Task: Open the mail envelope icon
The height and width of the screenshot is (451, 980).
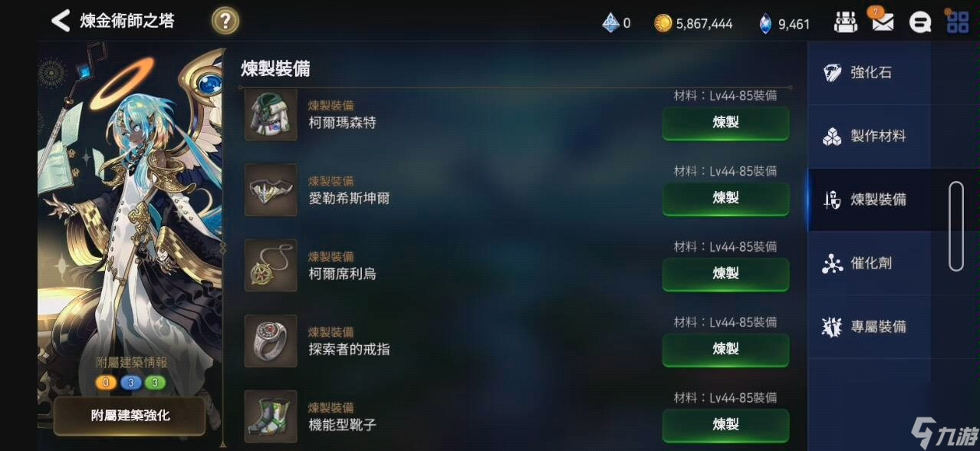Action: click(x=883, y=22)
